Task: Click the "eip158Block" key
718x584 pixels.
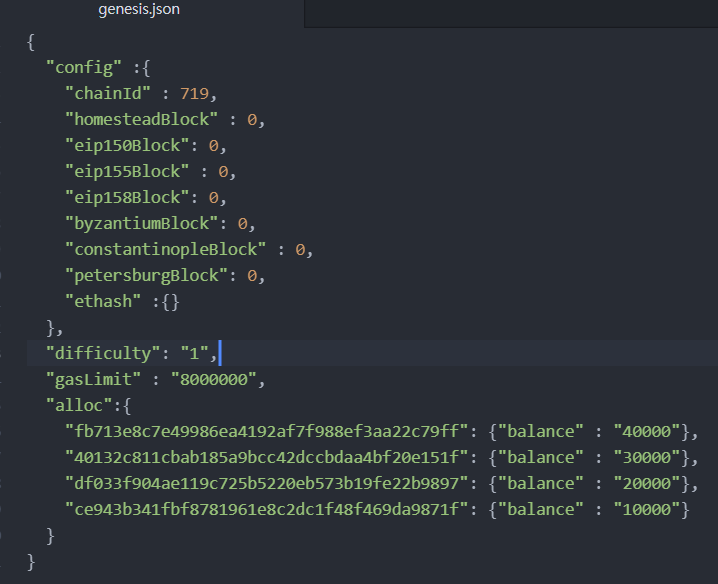Action: tap(127, 197)
